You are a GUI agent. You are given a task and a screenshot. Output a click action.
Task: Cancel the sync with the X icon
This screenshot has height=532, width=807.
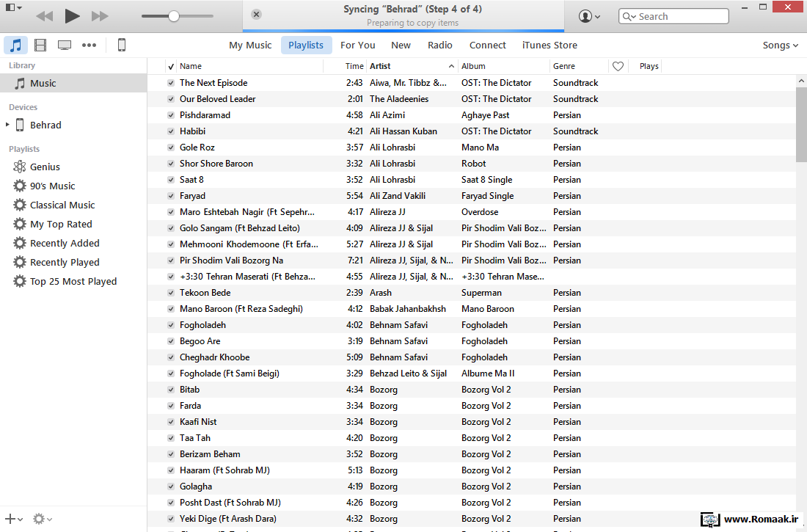point(256,15)
